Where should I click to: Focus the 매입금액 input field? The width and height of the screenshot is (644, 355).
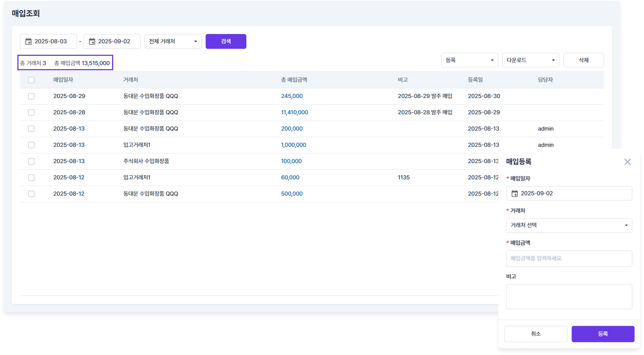[x=569, y=258]
